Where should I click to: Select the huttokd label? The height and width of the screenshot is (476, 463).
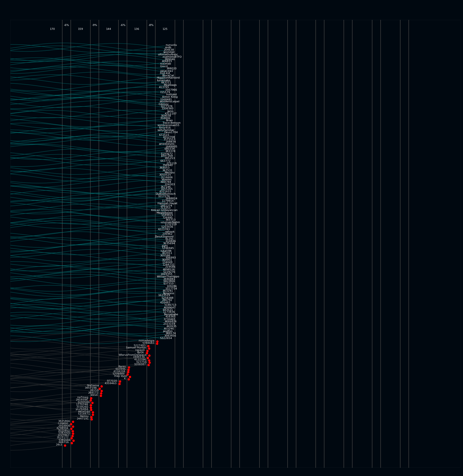(x=171, y=95)
